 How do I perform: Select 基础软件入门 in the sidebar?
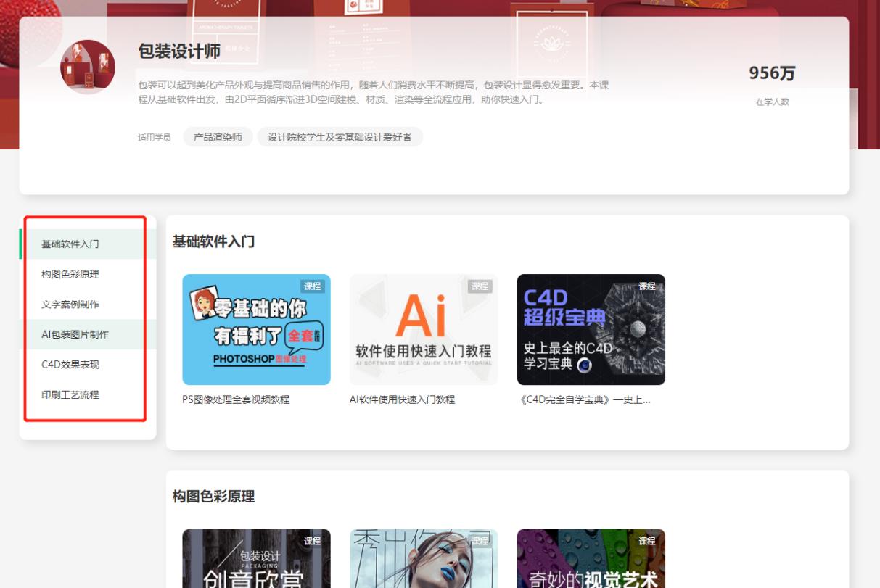click(x=70, y=244)
